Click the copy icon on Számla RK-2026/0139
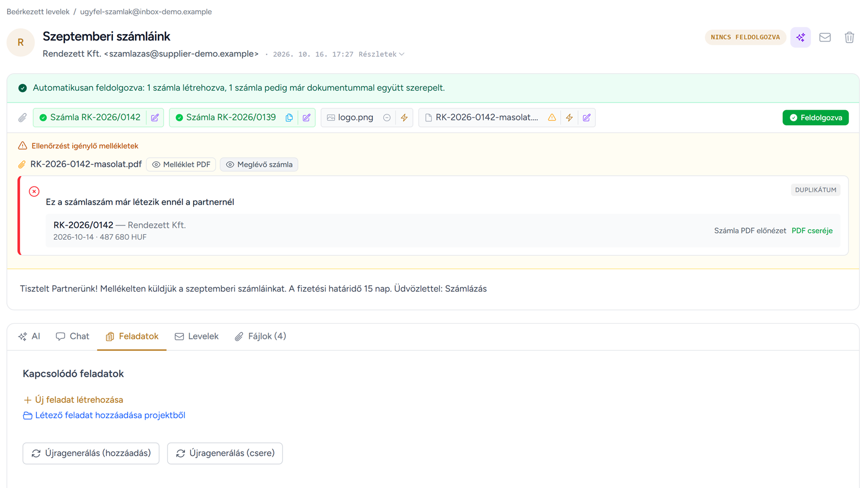The width and height of the screenshot is (868, 488). click(289, 118)
